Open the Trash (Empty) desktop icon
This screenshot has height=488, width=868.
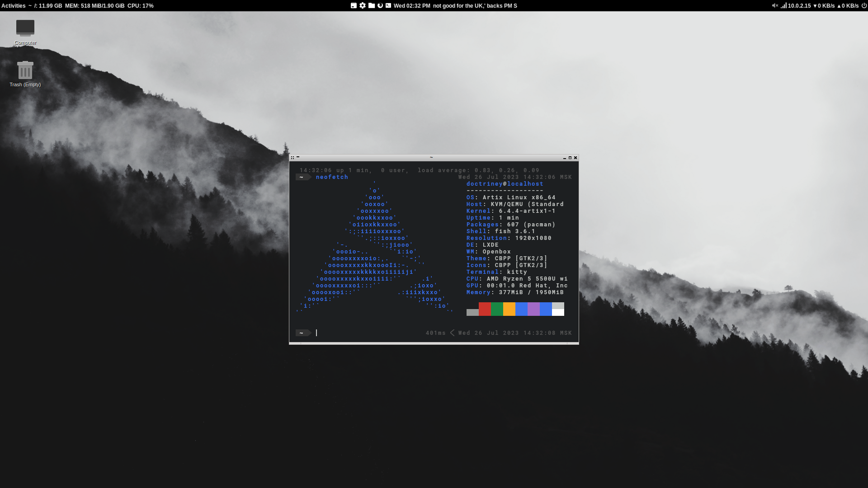(25, 70)
